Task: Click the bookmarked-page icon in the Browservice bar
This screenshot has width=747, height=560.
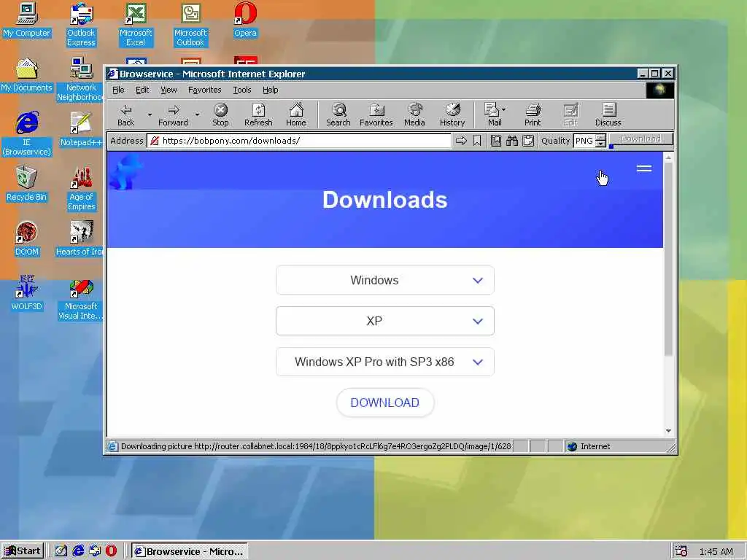Action: pyautogui.click(x=496, y=141)
